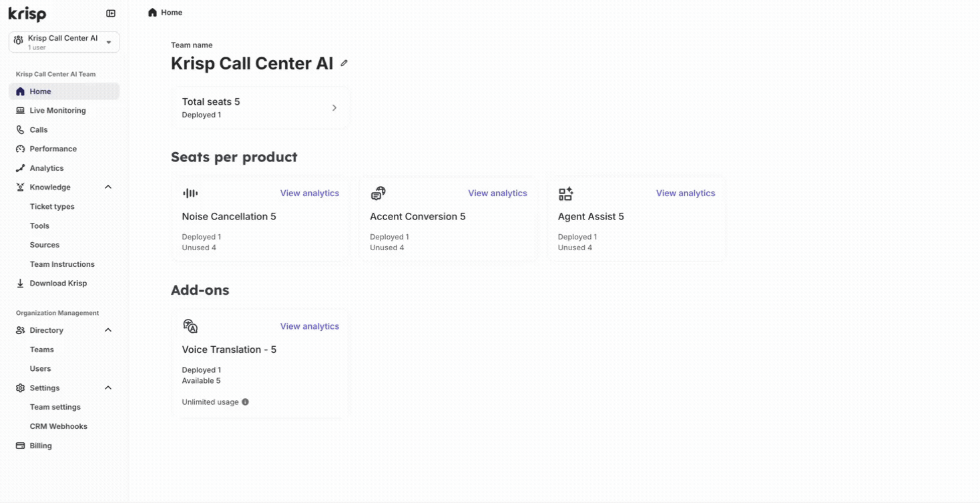
Task: View analytics for Voice Translation
Action: pos(309,326)
